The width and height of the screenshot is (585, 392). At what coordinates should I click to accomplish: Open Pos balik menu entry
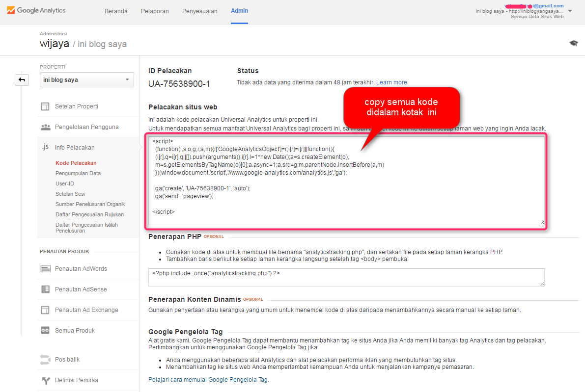(x=67, y=360)
